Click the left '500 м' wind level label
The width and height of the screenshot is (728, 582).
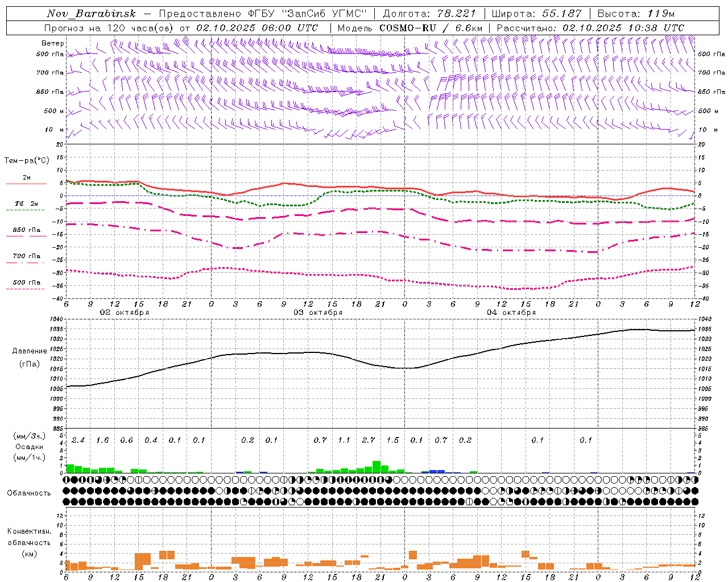point(54,111)
